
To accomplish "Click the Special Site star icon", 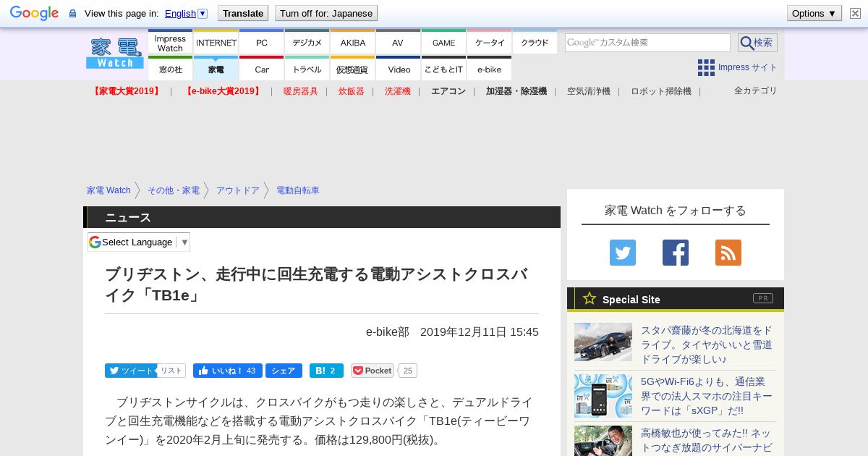I will coord(590,298).
